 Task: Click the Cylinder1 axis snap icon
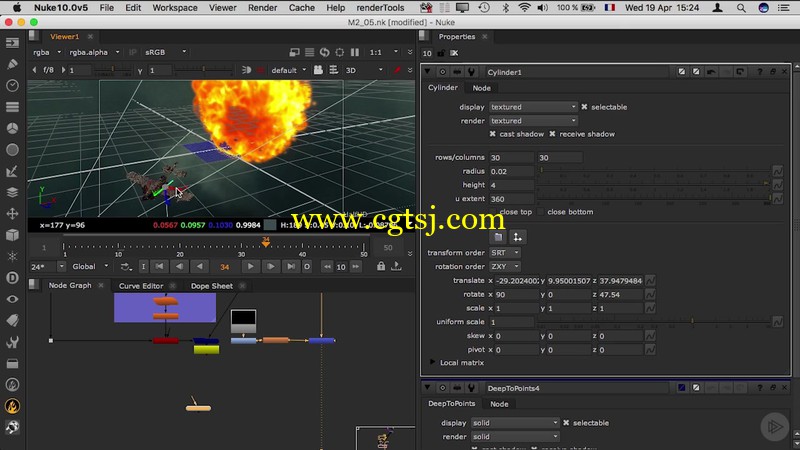(x=517, y=237)
